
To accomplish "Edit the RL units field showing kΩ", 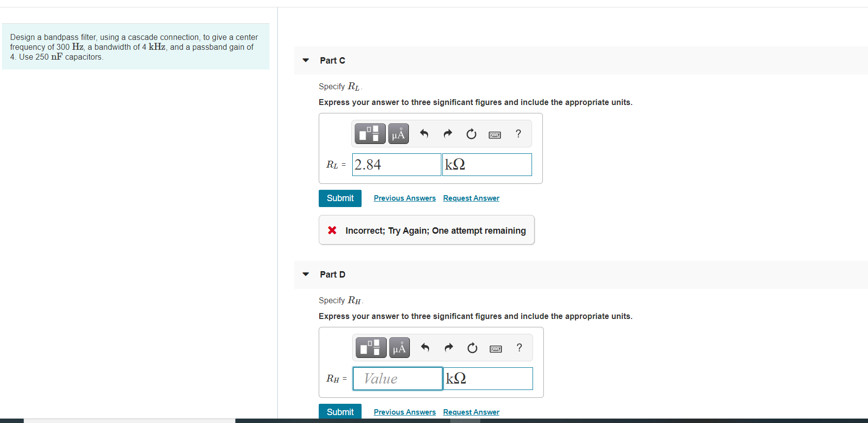I will 487,165.
